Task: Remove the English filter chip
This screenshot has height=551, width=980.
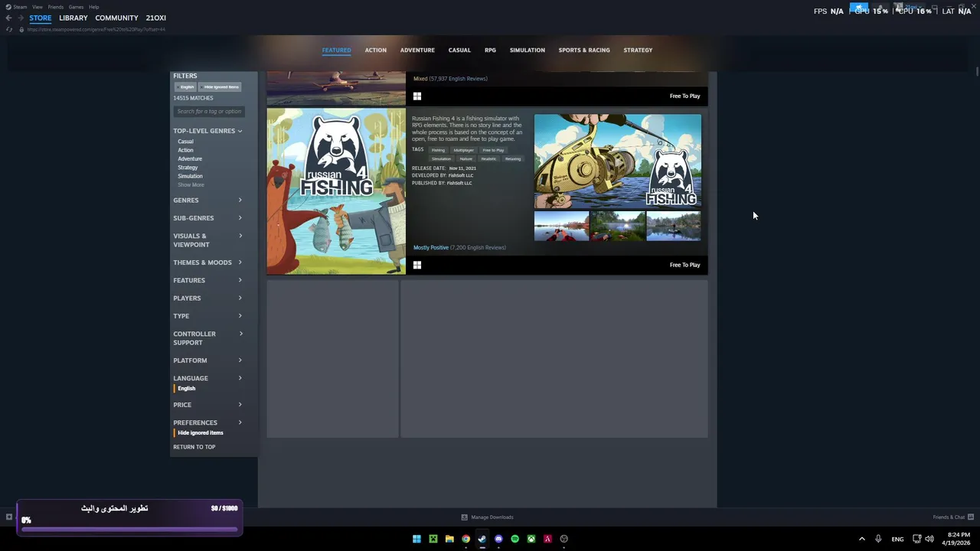Action: tap(186, 87)
